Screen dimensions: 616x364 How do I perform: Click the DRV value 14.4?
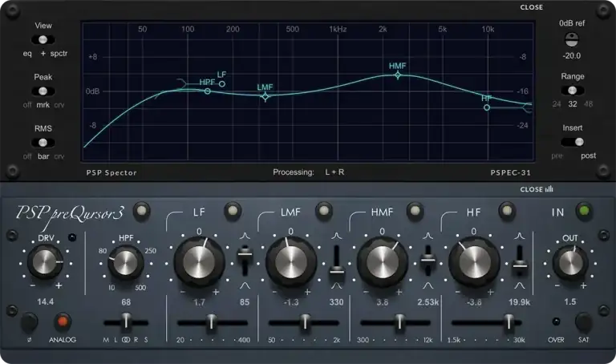[45, 301]
